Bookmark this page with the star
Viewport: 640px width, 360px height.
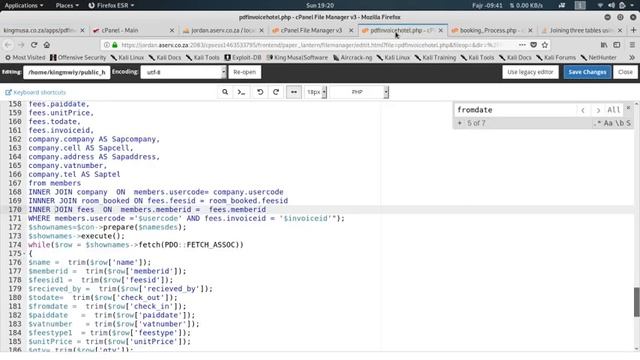point(544,45)
